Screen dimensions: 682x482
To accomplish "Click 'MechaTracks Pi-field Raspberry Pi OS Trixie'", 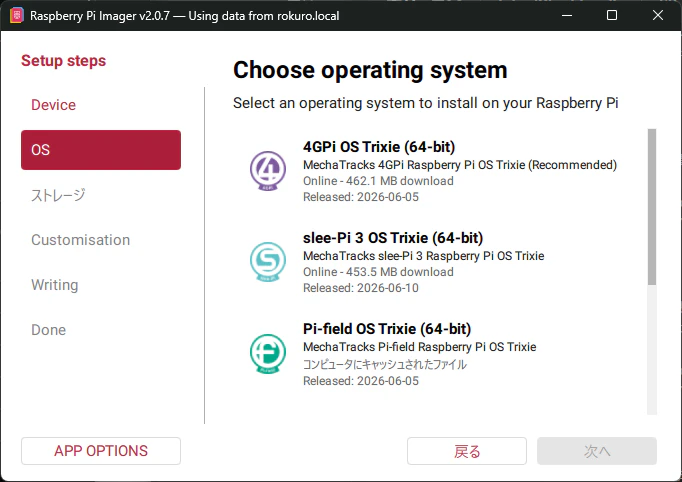I will click(420, 347).
